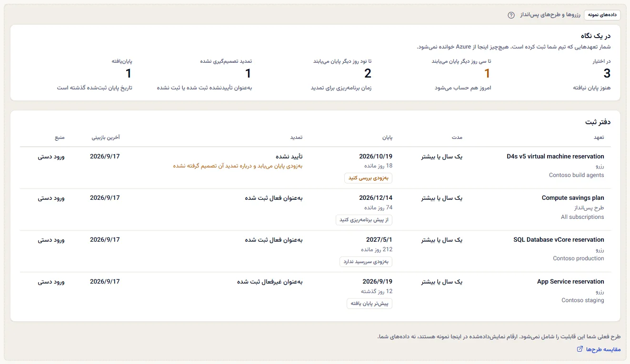630x364 pixels.
Task: Click the رزروها و طرح‌های پس‌انداز title
Action: tap(550, 15)
